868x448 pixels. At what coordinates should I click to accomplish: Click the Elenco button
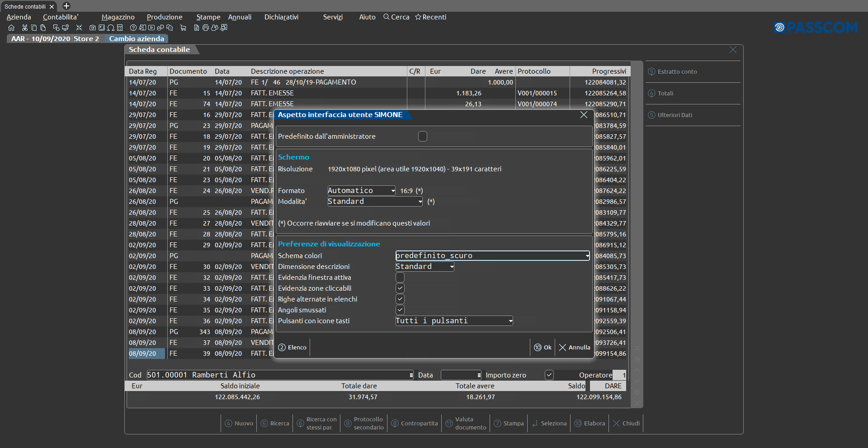(292, 347)
